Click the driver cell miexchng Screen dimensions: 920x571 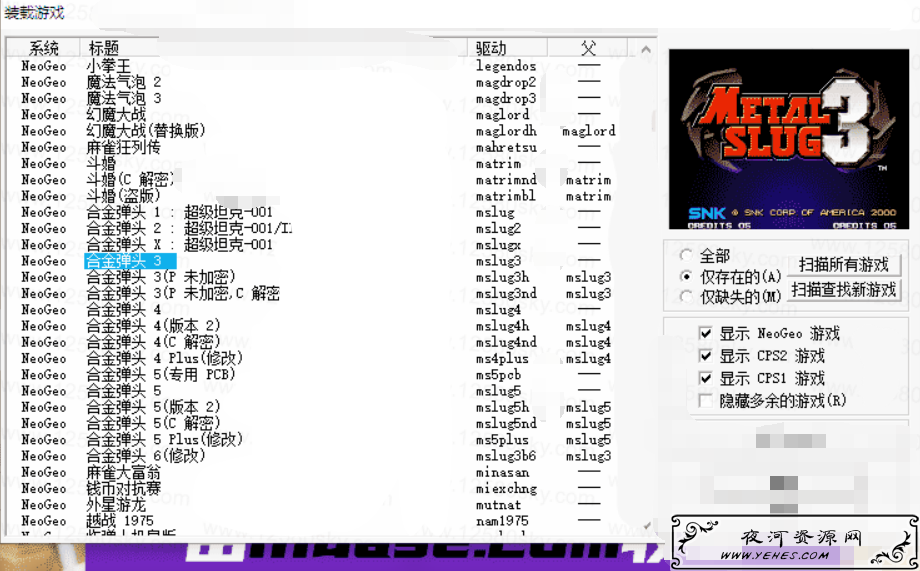506,488
